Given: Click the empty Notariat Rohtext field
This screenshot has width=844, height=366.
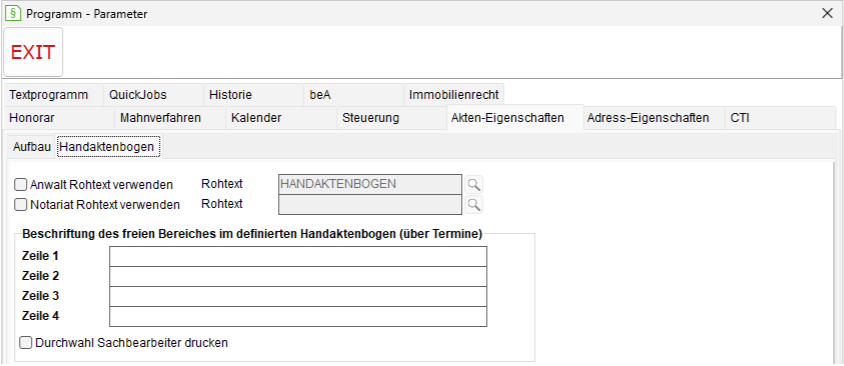Looking at the screenshot, I should (370, 205).
